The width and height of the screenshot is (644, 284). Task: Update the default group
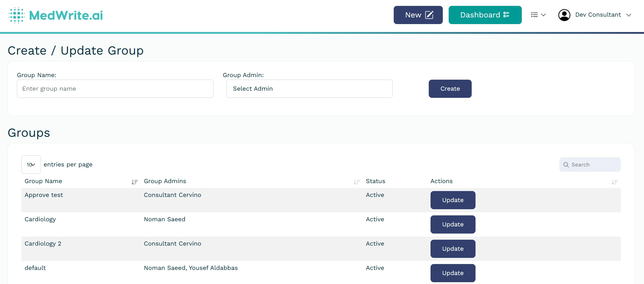(453, 273)
